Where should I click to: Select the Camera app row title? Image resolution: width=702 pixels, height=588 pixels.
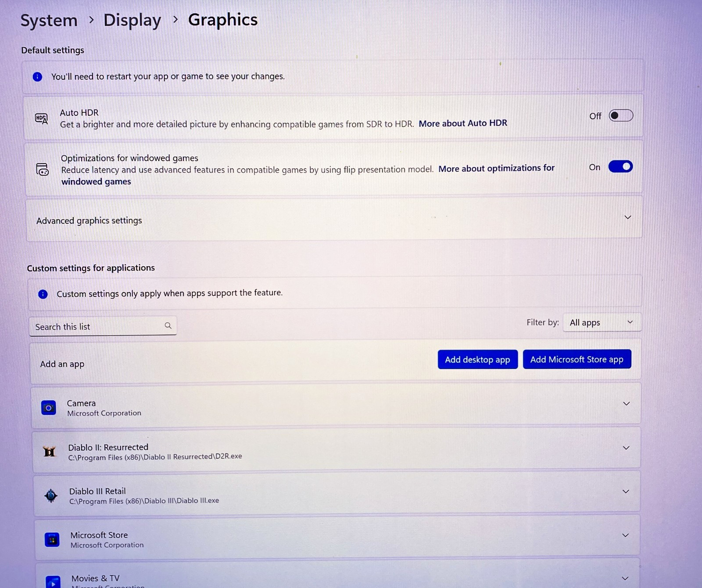81,403
